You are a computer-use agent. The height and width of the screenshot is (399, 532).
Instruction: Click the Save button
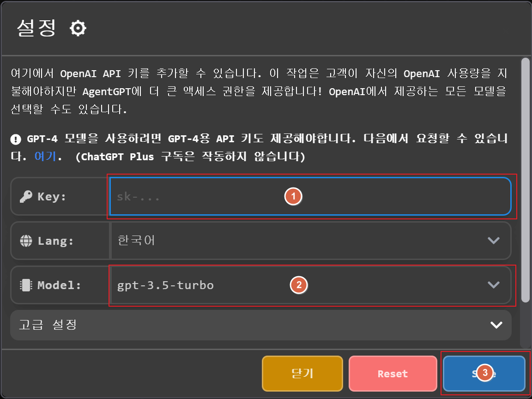click(484, 373)
